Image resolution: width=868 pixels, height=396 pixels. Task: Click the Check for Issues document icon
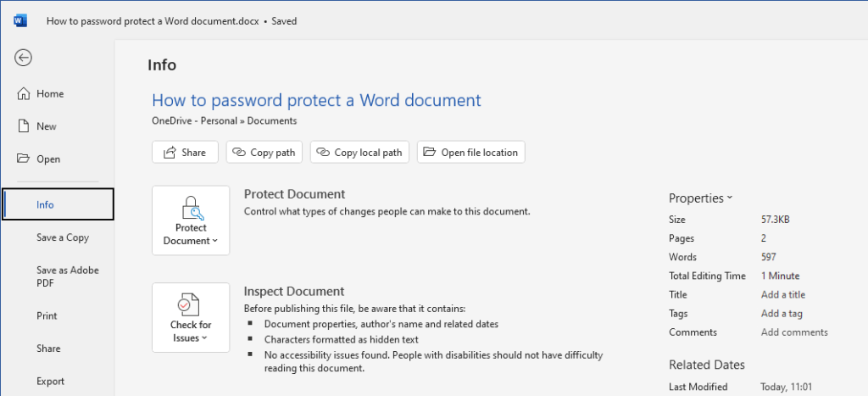pos(188,305)
